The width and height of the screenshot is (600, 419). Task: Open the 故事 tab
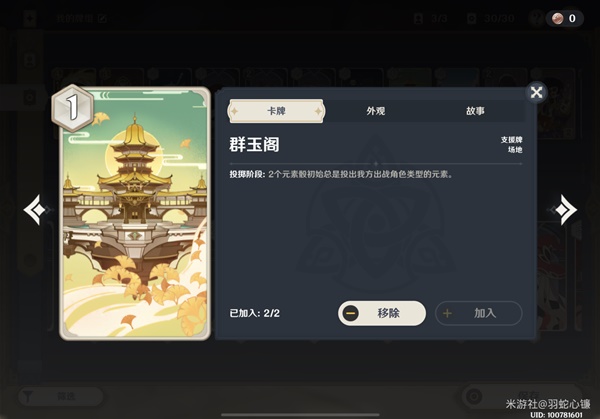coord(475,111)
